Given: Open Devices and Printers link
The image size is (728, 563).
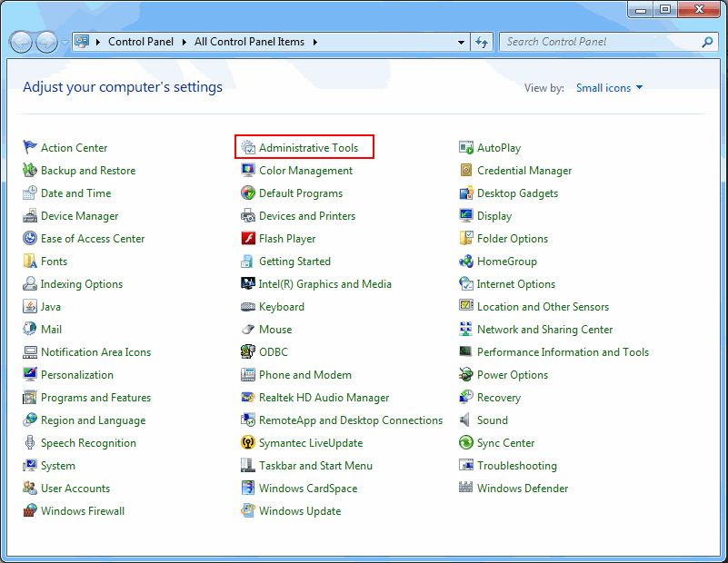Looking at the screenshot, I should [x=307, y=215].
